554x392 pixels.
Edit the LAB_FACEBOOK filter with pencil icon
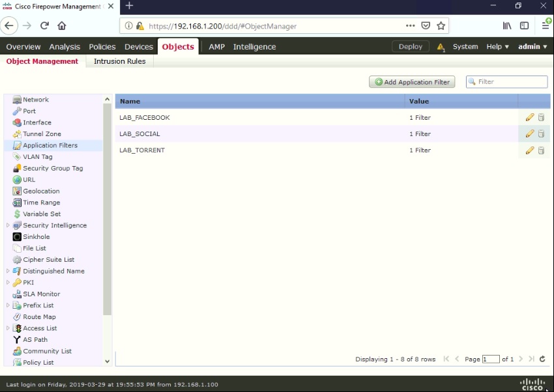530,117
